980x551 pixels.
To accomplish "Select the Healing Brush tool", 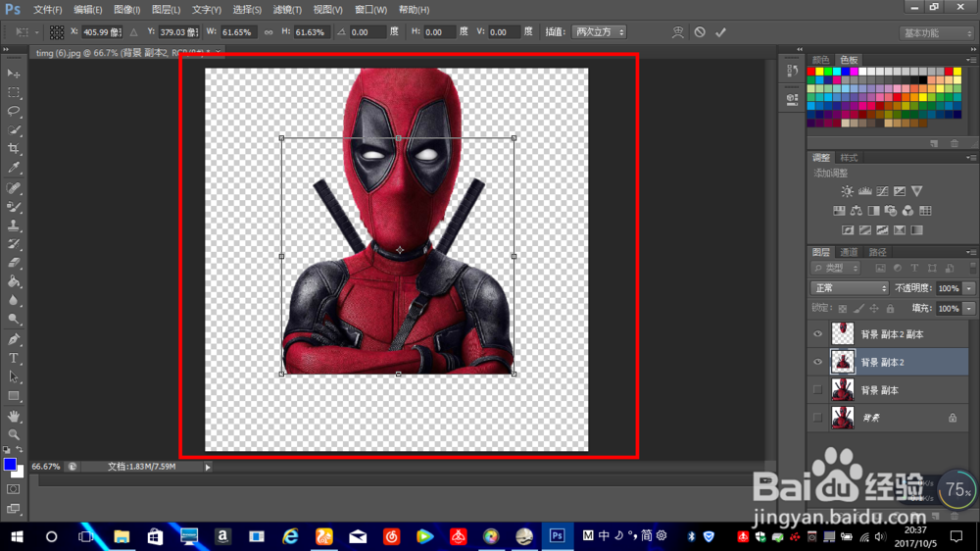I will 13,188.
